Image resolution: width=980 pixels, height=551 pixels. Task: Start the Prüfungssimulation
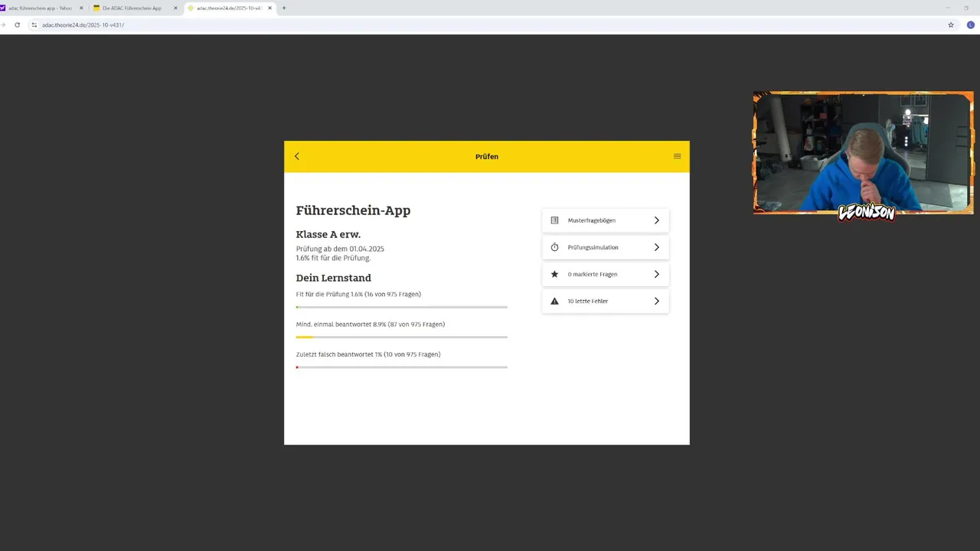(605, 247)
